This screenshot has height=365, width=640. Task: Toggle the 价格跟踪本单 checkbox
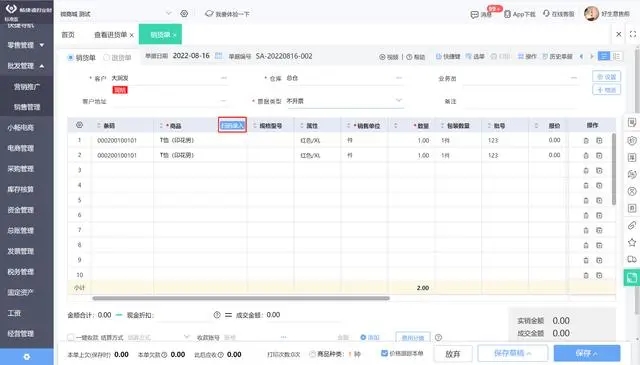pyautogui.click(x=384, y=353)
